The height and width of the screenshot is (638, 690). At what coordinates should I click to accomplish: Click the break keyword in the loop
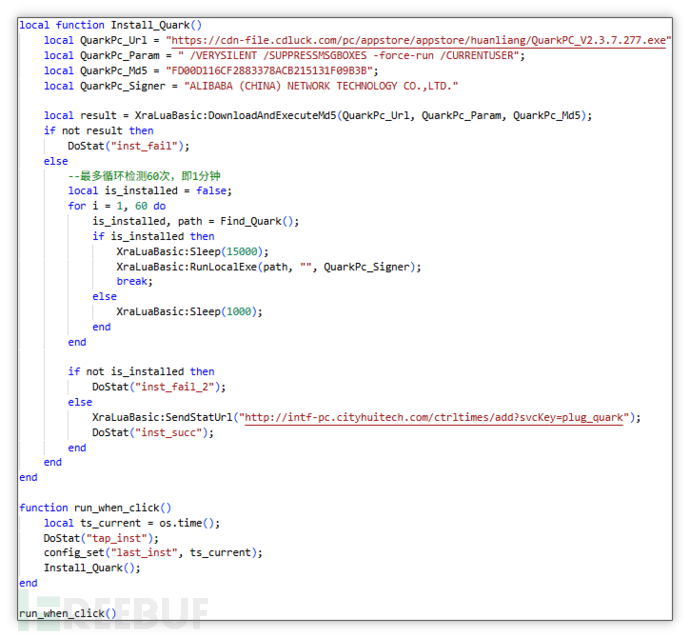click(x=132, y=281)
